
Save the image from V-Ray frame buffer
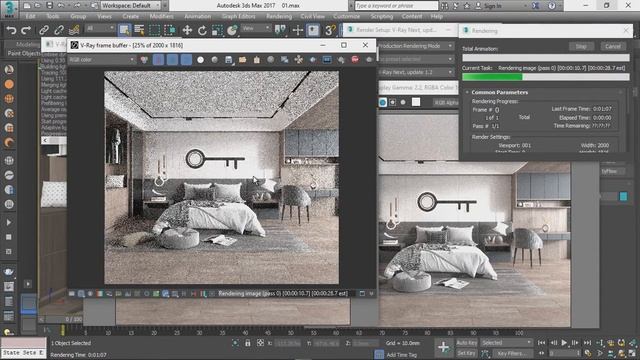(229, 60)
